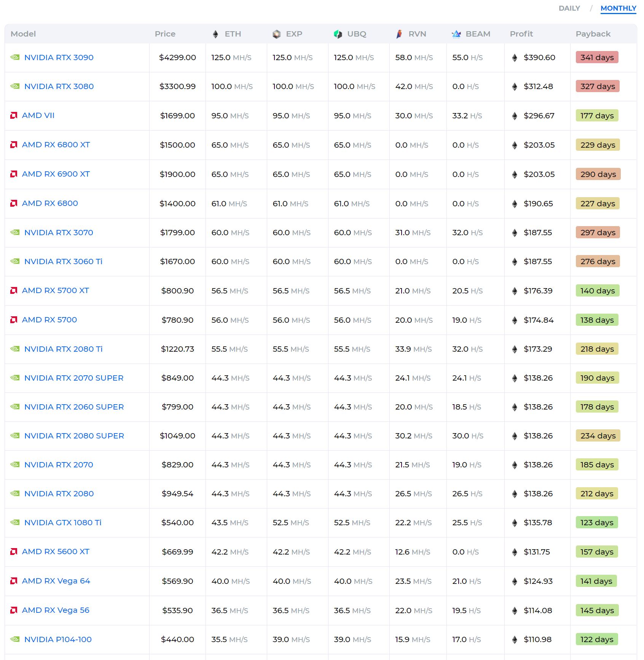Image resolution: width=644 pixels, height=660 pixels.
Task: Click the "177 days" payback badge
Action: 597,116
